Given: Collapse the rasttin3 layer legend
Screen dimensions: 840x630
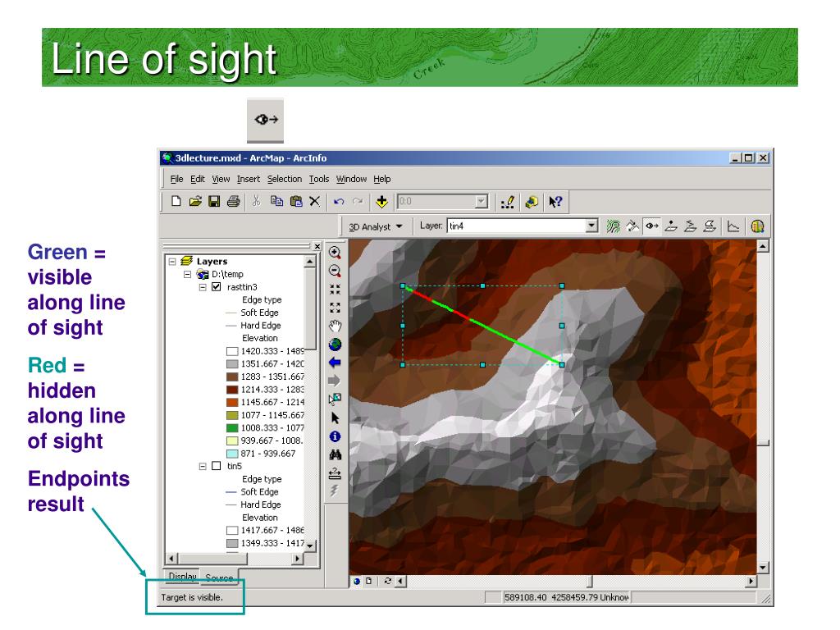Looking at the screenshot, I should point(203,287).
